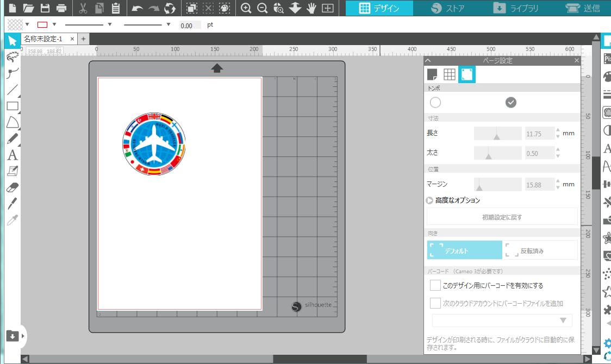Redo the last undone action
This screenshot has width=611, height=364.
[153, 8]
